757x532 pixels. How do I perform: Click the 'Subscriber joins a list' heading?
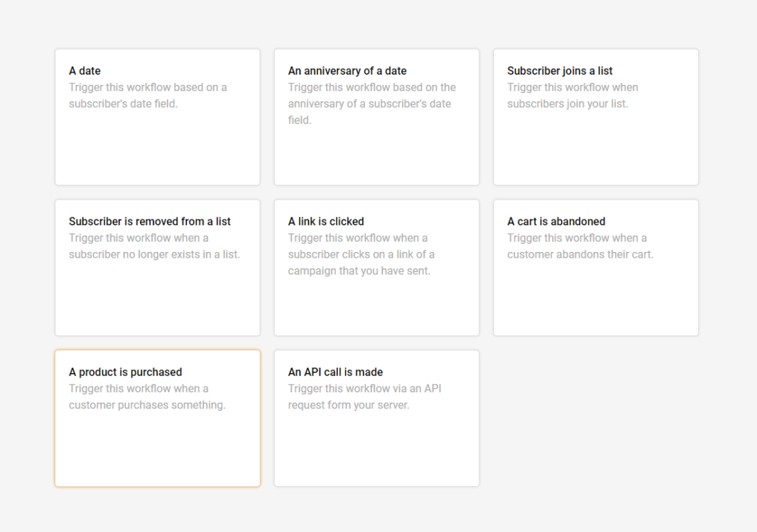click(560, 71)
